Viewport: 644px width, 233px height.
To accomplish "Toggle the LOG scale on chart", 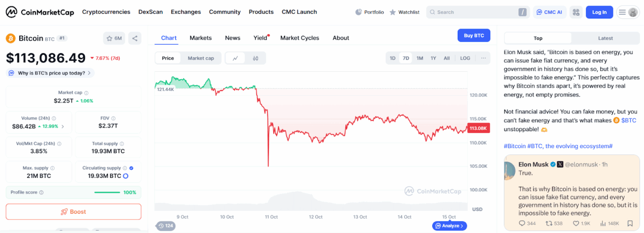I will coord(465,58).
